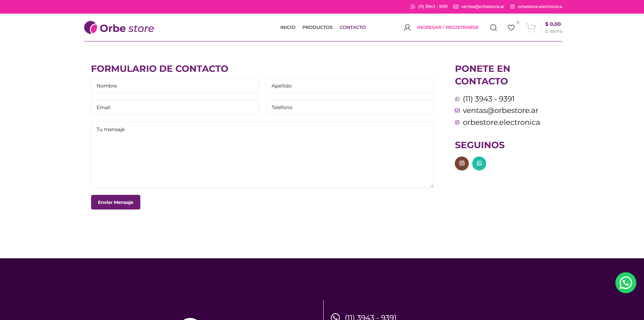Click the top bar ventas@orbestore.ar email
The image size is (644, 320).
coord(482,7)
